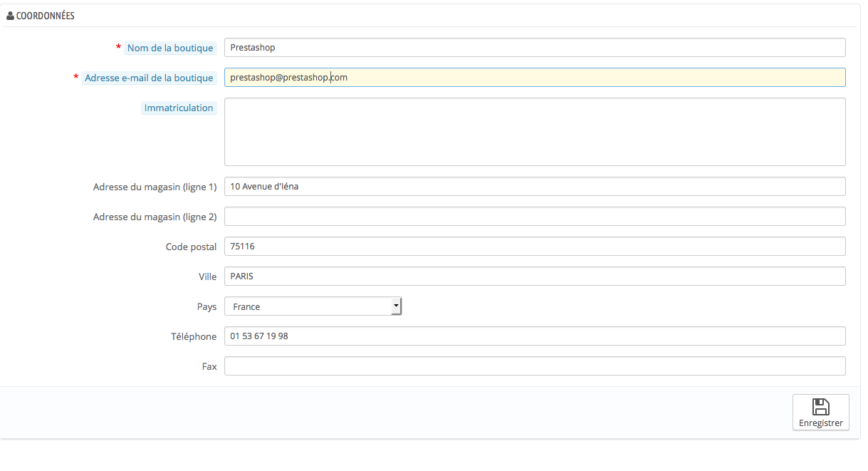Click the empty Fax field
The height and width of the screenshot is (471, 868).
click(x=535, y=366)
